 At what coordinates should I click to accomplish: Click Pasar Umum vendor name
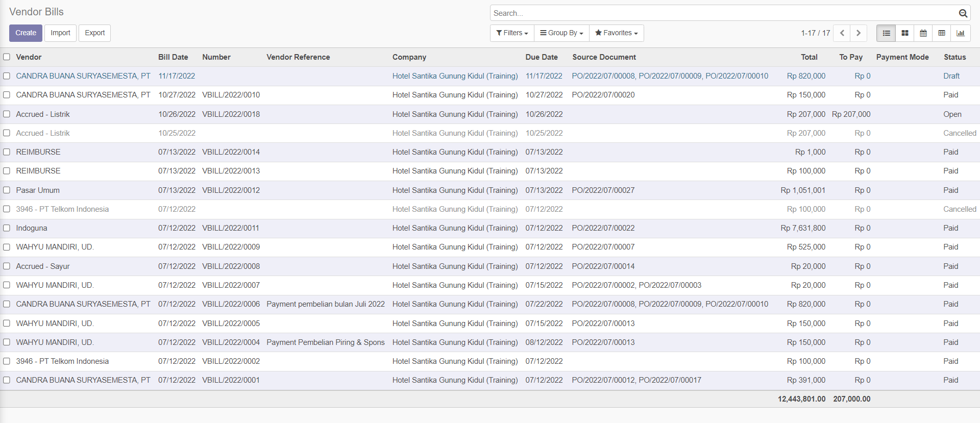(x=38, y=190)
